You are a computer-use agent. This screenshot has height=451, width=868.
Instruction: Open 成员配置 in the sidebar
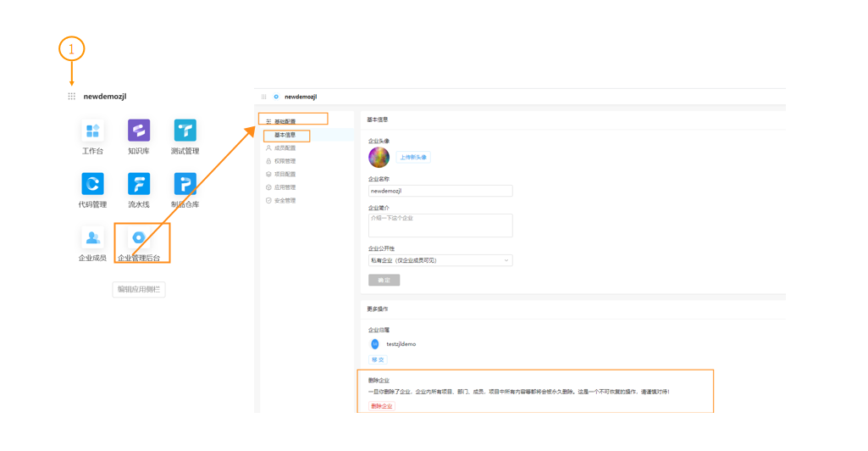pyautogui.click(x=285, y=148)
